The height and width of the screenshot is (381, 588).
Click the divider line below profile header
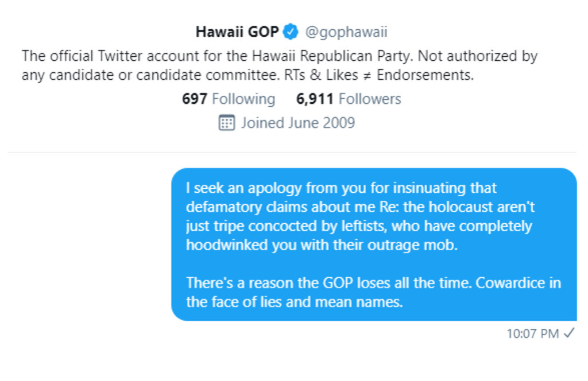click(292, 153)
